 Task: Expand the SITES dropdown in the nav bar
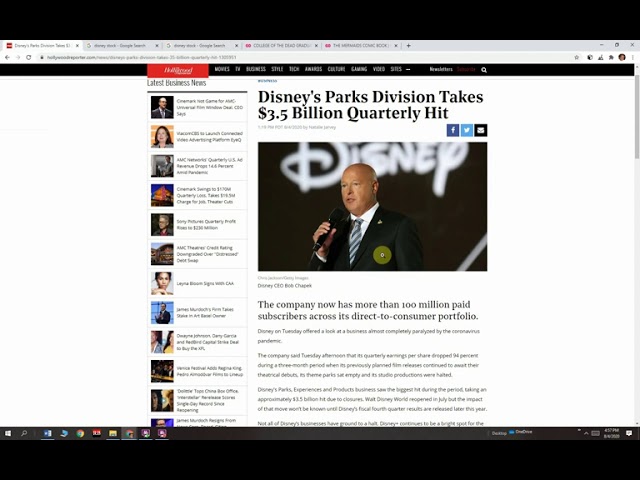398,70
